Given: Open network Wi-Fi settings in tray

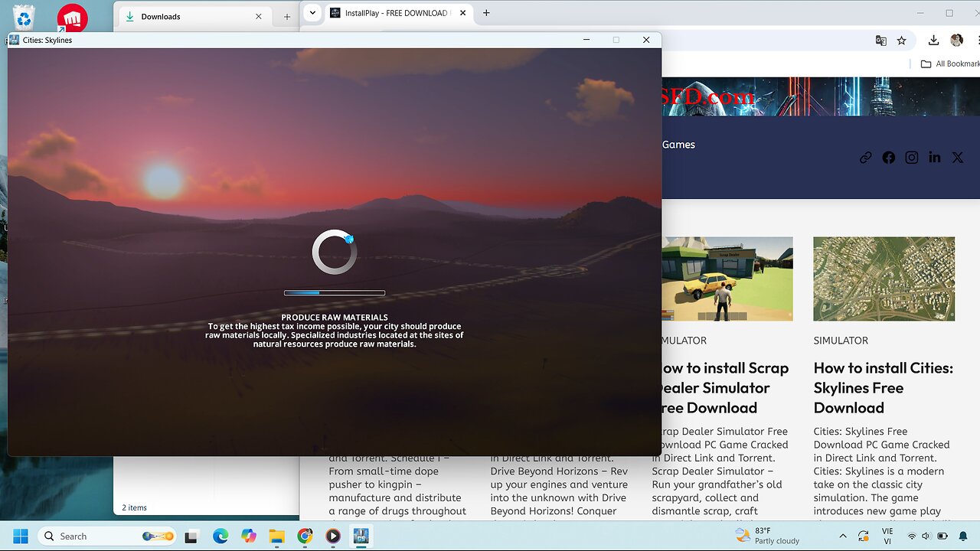Looking at the screenshot, I should tap(912, 536).
